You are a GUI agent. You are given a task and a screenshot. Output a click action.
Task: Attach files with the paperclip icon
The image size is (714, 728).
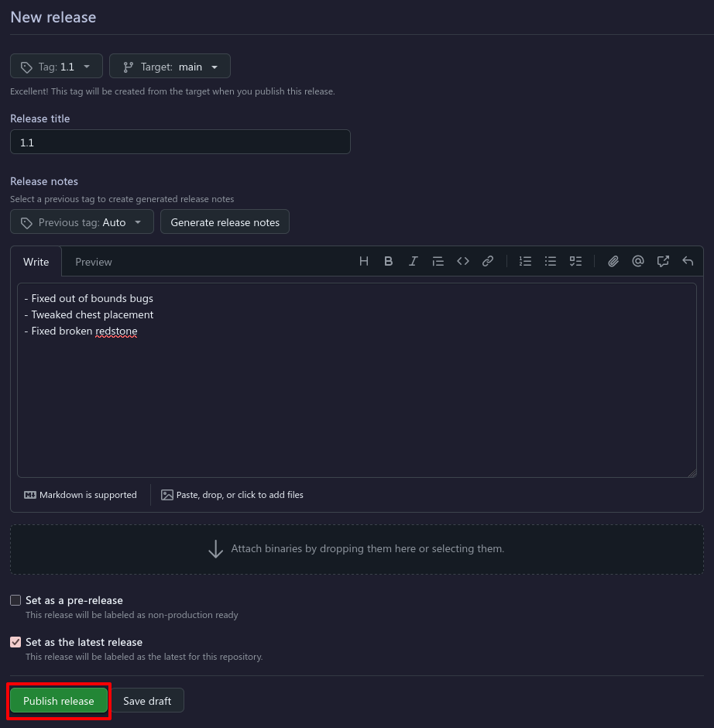point(613,262)
